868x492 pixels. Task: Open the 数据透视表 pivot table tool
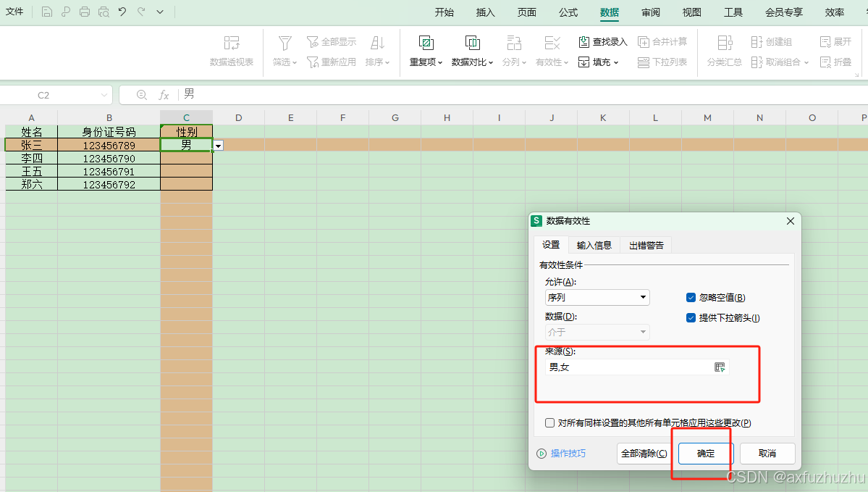coord(232,51)
